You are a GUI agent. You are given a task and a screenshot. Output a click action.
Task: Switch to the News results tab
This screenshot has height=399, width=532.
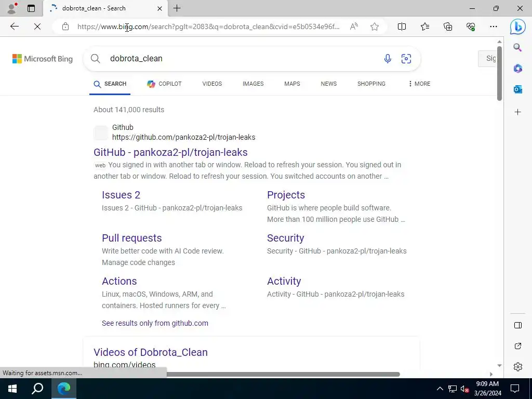pos(329,84)
